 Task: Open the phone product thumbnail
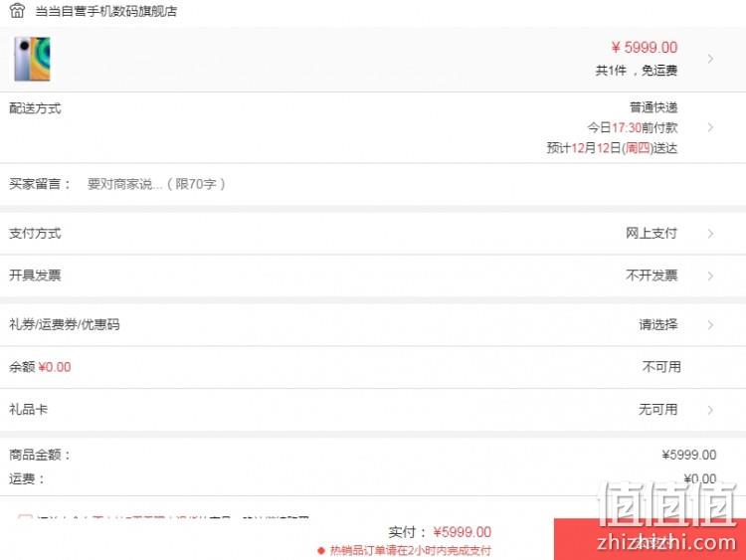32,59
